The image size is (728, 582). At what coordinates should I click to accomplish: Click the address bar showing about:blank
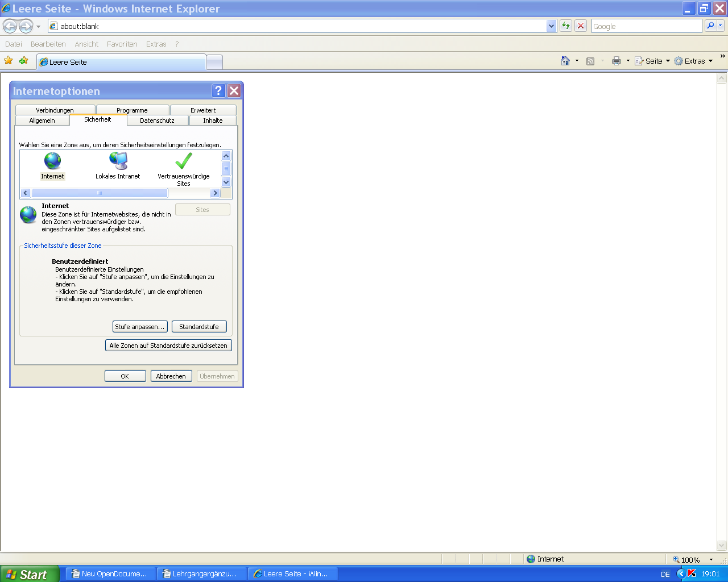[x=297, y=26]
